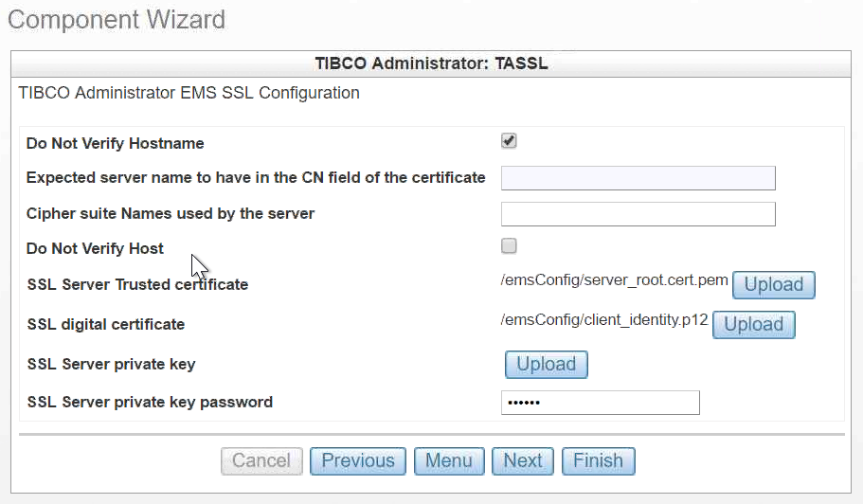Click the expected server name CN field
Image resolution: width=863 pixels, height=504 pixels.
638,178
